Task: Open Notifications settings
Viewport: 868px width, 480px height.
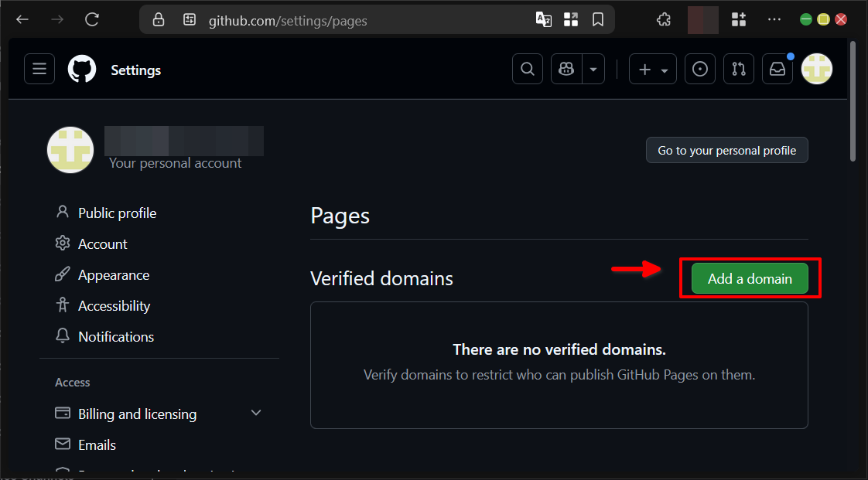Action: tap(115, 336)
